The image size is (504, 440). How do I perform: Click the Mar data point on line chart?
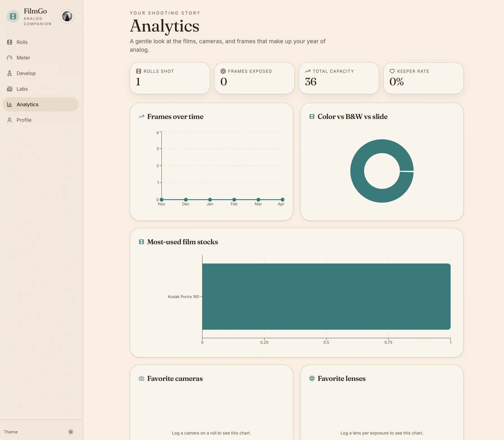(x=258, y=200)
